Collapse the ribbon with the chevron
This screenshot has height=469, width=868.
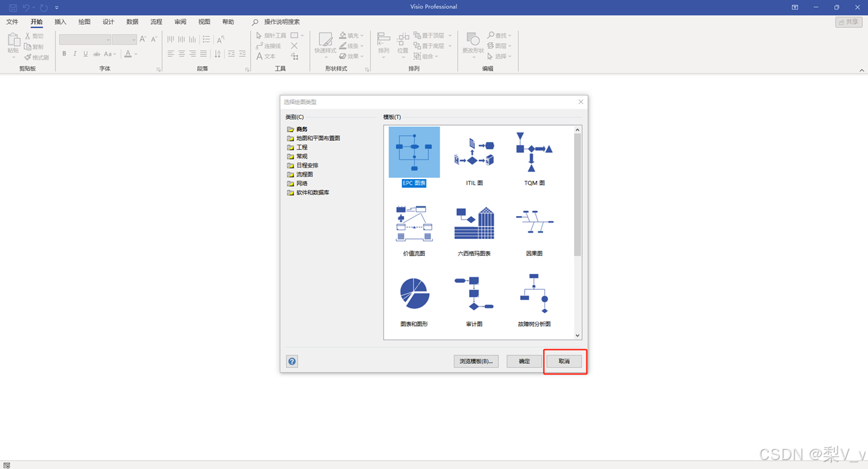tap(862, 70)
